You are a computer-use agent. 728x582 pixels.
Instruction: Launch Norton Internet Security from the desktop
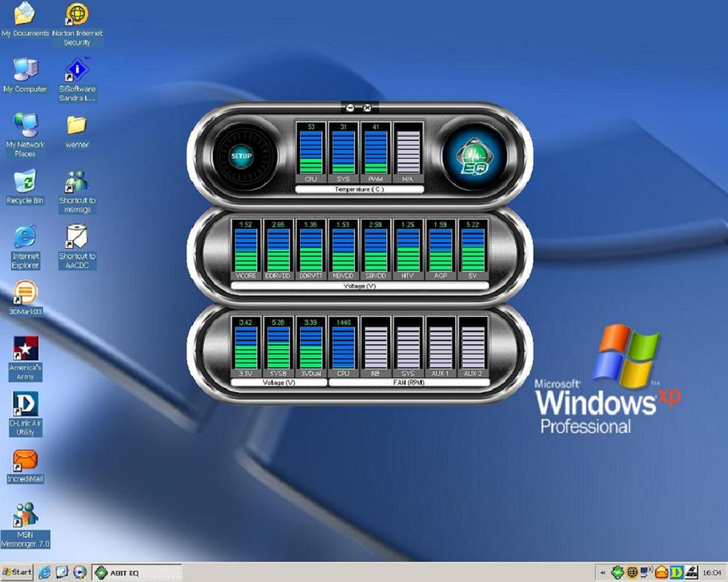77,24
